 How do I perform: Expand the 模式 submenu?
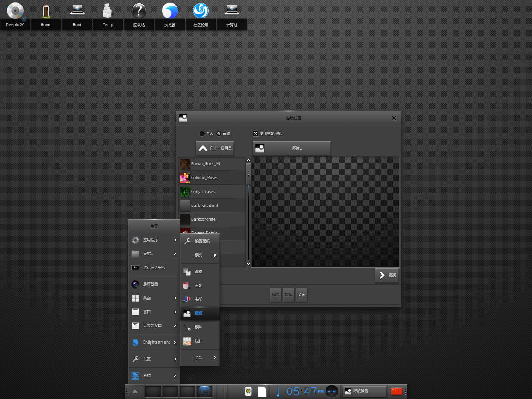coord(199,255)
